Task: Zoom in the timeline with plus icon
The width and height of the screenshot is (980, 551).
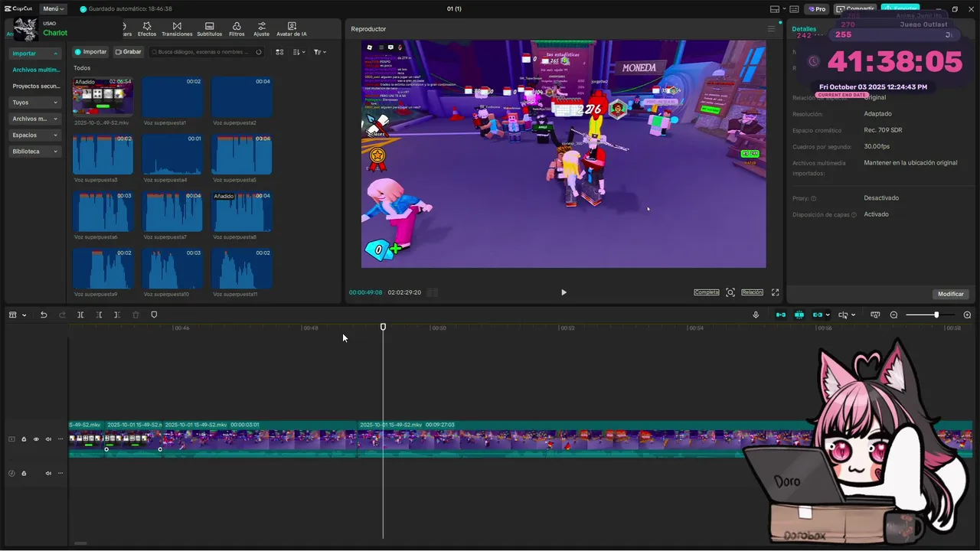Action: click(967, 315)
